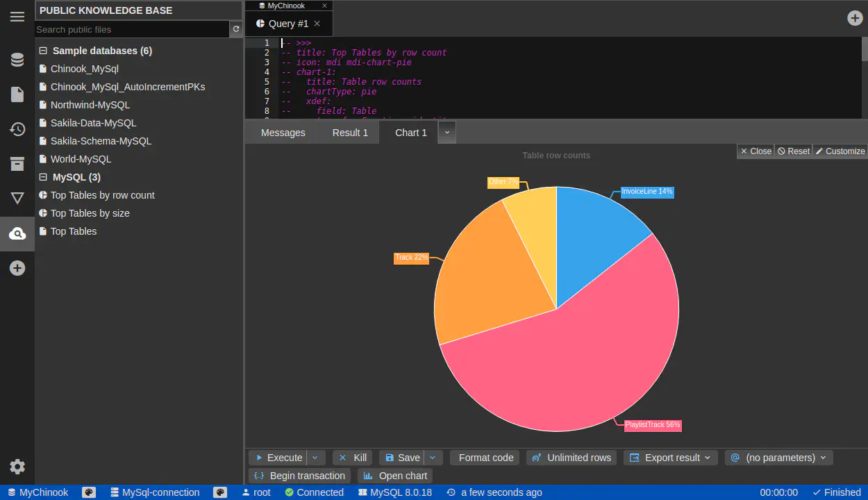Collapse the MySQL group

[x=43, y=177]
